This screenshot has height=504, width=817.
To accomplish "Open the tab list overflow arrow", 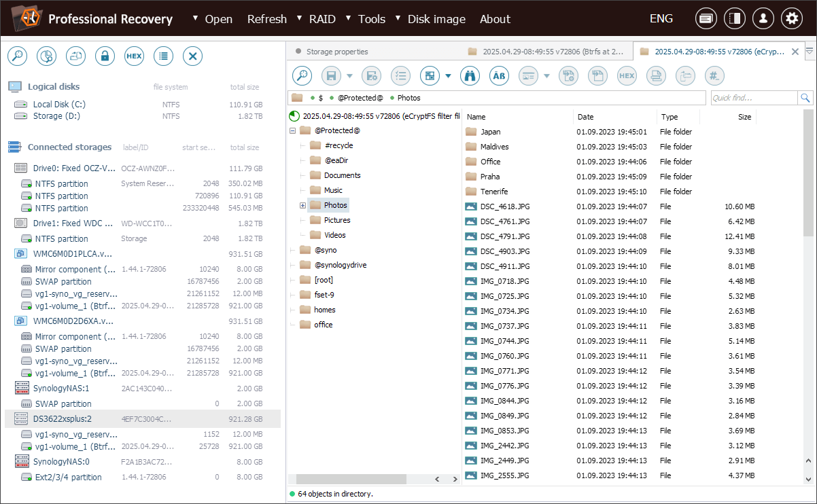I will pos(809,51).
